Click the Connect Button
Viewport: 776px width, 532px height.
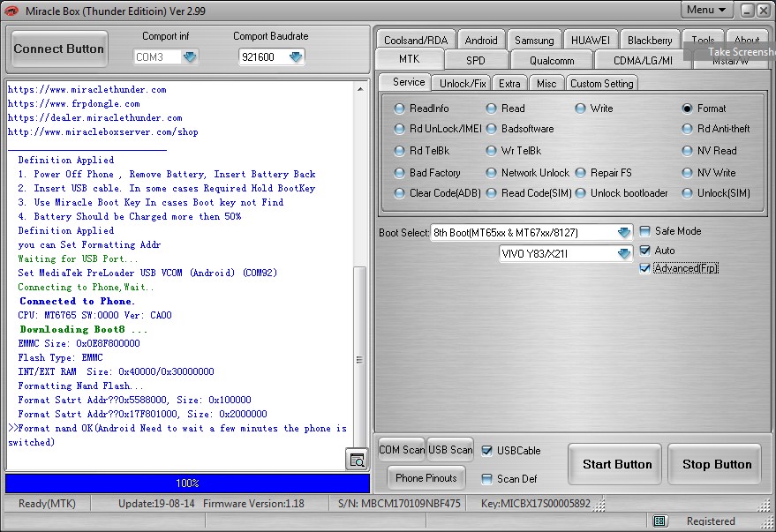(59, 49)
